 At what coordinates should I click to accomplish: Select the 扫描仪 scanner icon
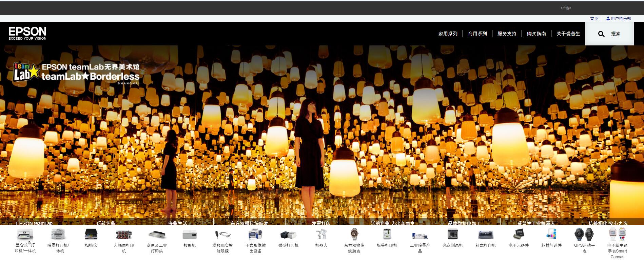pyautogui.click(x=91, y=234)
